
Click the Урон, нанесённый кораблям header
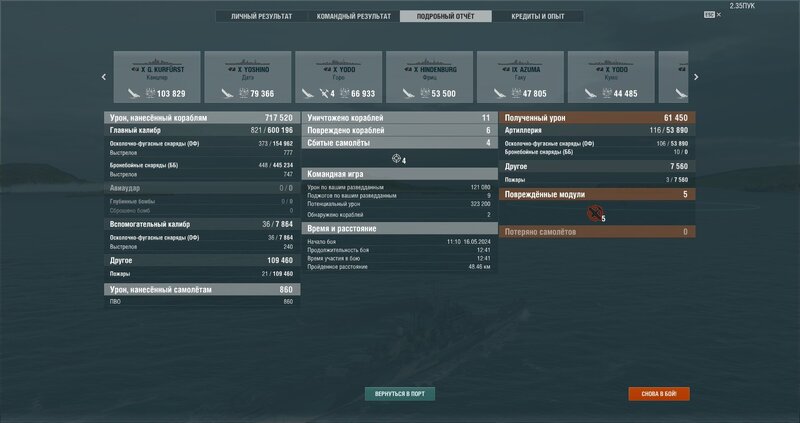(x=202, y=118)
